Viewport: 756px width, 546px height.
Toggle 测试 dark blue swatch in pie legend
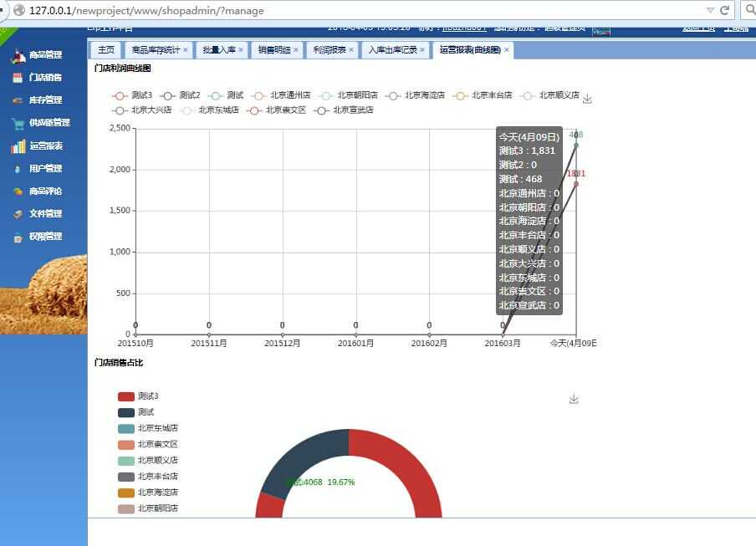(125, 412)
